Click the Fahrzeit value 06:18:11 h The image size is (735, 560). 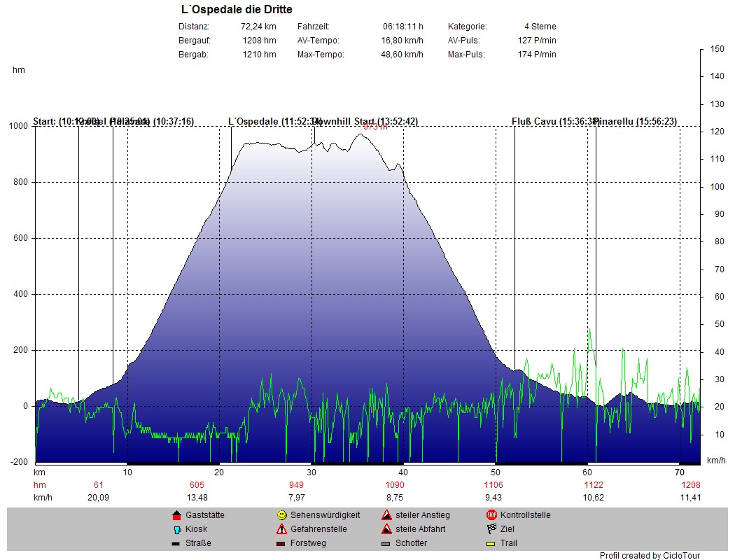[x=402, y=27]
